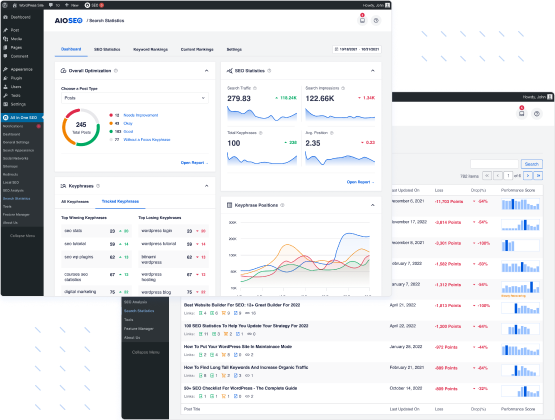Select All in One SEO in the sidebar
The image size is (555, 420).
[22, 117]
